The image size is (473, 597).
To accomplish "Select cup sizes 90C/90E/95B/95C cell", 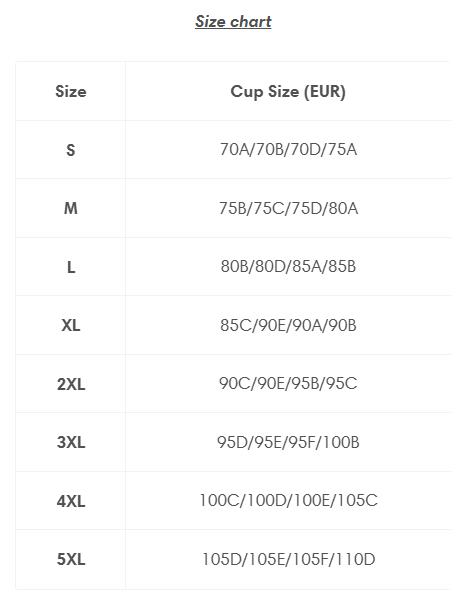I will tap(288, 383).
